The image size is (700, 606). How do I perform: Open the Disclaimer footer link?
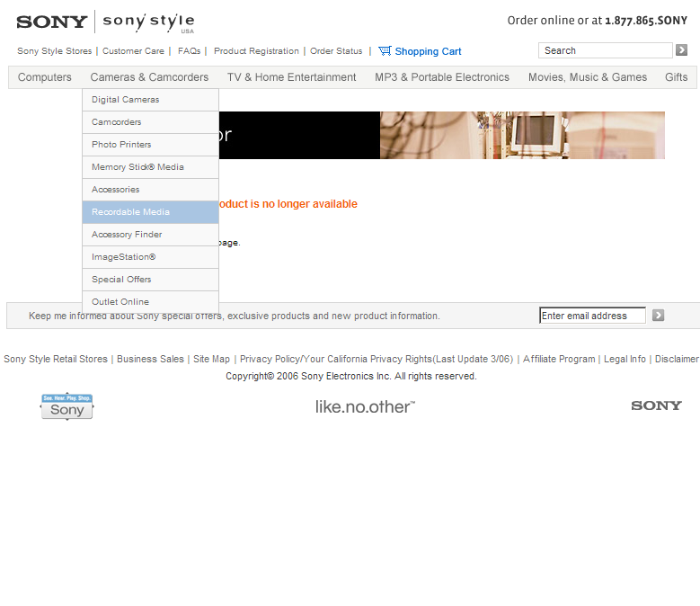(677, 359)
